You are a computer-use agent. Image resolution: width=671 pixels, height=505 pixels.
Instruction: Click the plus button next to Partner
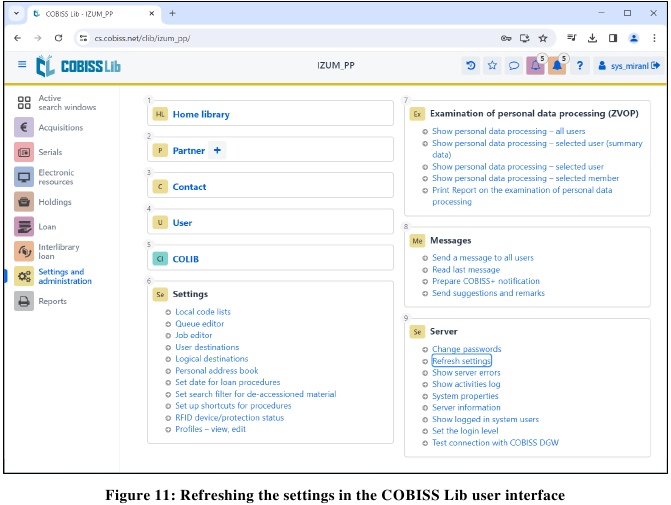[217, 150]
